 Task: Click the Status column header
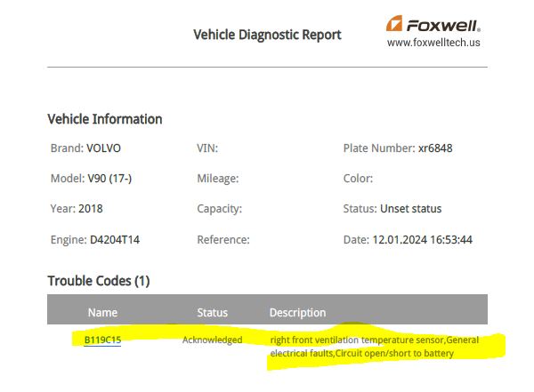[212, 312]
